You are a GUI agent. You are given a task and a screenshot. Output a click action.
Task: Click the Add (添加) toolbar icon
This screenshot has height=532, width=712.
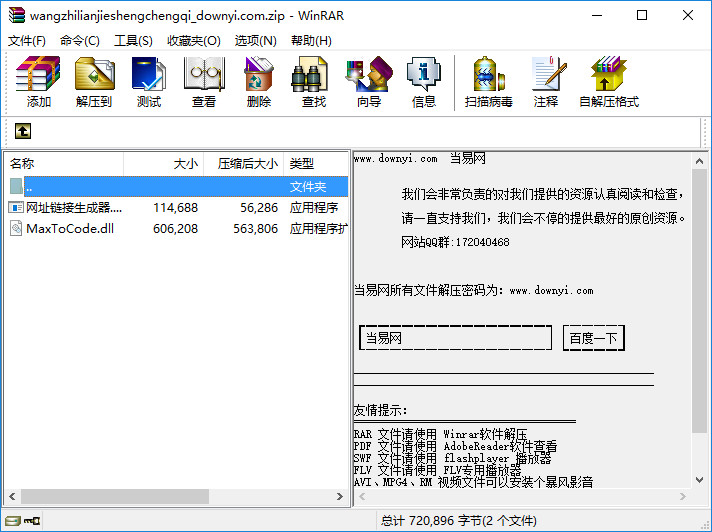pos(39,82)
